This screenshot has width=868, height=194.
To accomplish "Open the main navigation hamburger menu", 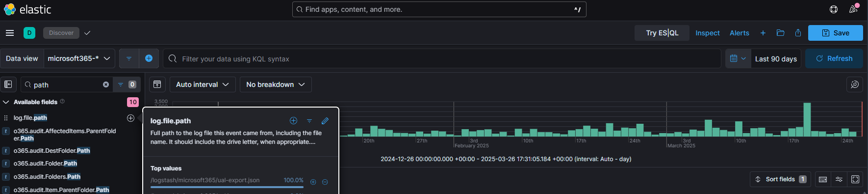I will pyautogui.click(x=10, y=33).
